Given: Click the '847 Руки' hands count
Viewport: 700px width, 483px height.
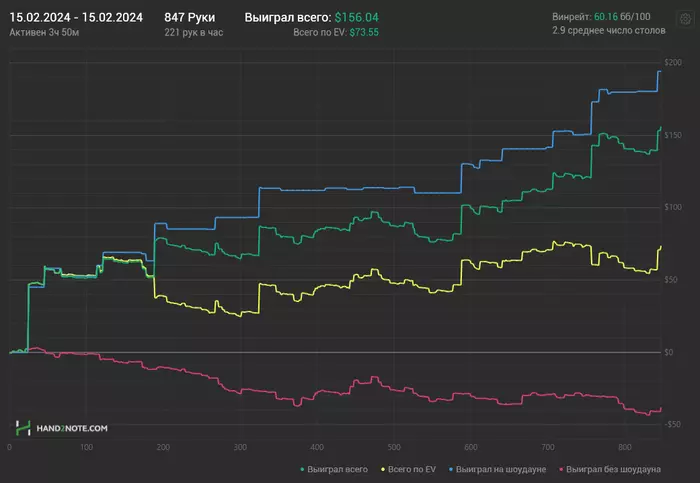Looking at the screenshot, I should click(189, 18).
